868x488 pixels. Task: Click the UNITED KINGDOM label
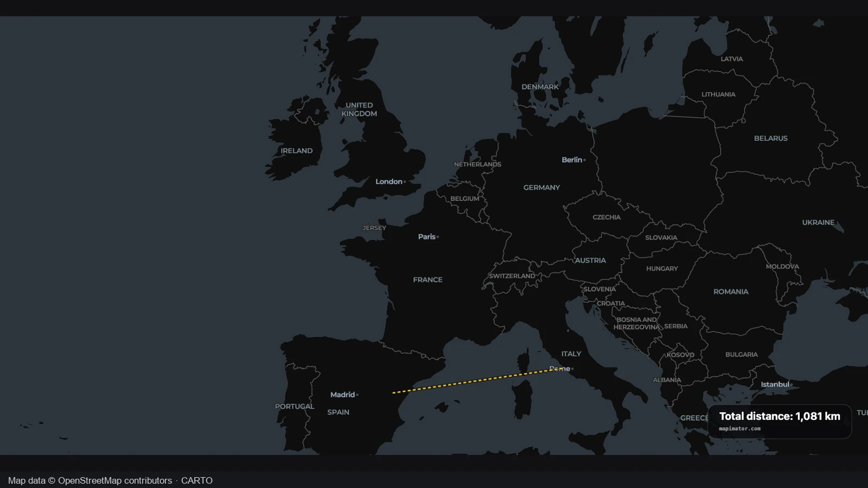coord(359,110)
